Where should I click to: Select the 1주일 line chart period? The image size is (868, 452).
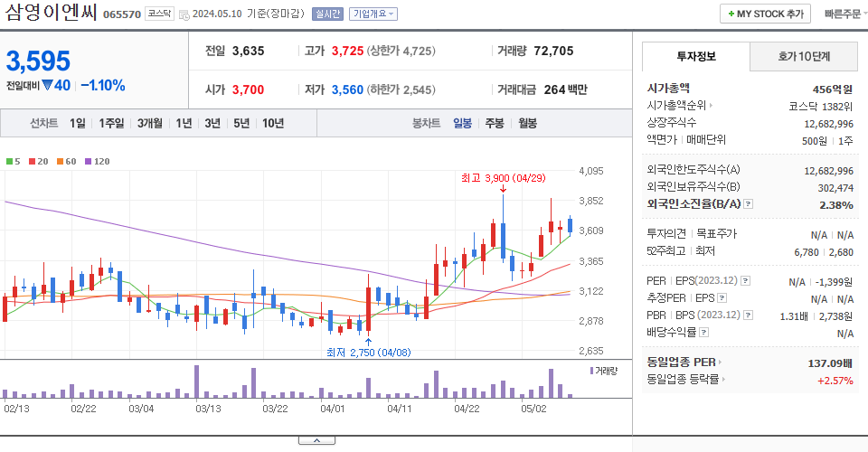pyautogui.click(x=111, y=123)
